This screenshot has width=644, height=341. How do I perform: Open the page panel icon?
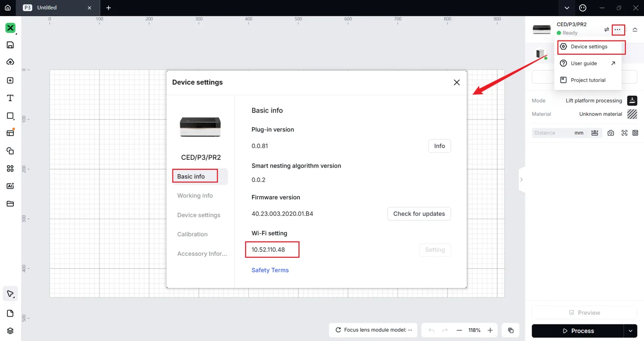coord(10,313)
